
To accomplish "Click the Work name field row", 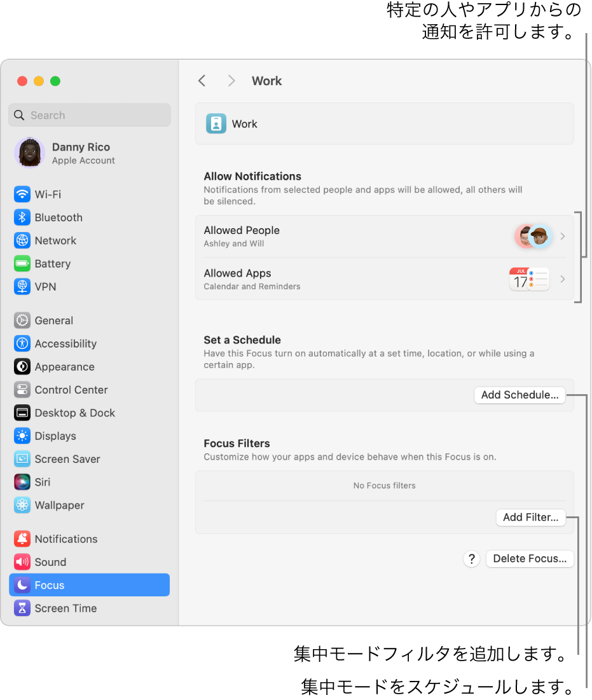I will tap(385, 124).
